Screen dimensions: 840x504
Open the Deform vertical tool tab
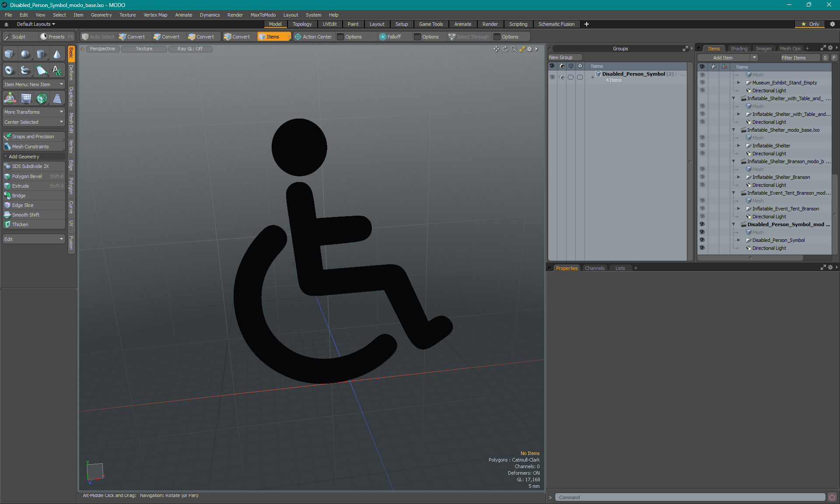point(71,73)
